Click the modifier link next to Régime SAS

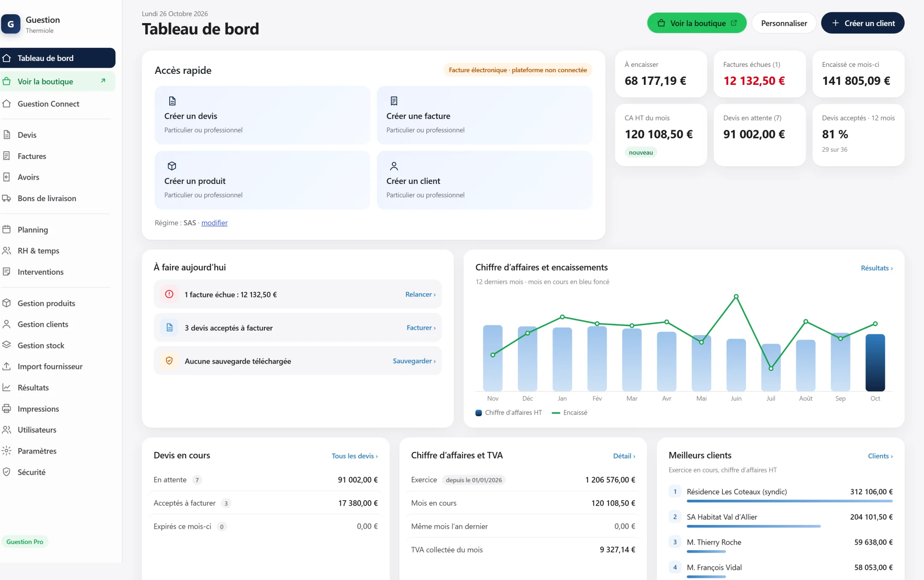click(x=214, y=223)
